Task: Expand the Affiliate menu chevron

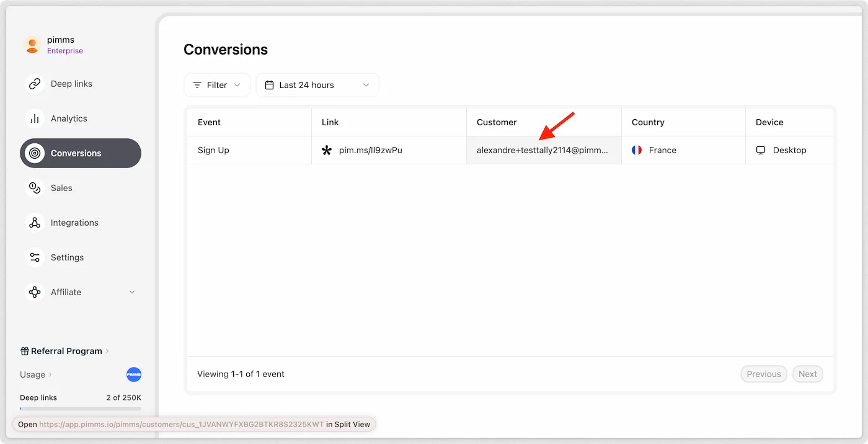Action: (x=132, y=292)
